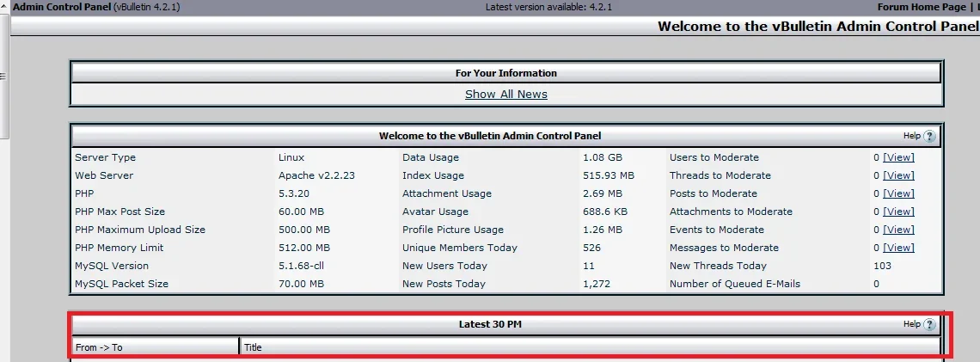980x362 pixels.
Task: Select the PHP Max Post Size 60.00 MB value
Action: click(x=301, y=212)
